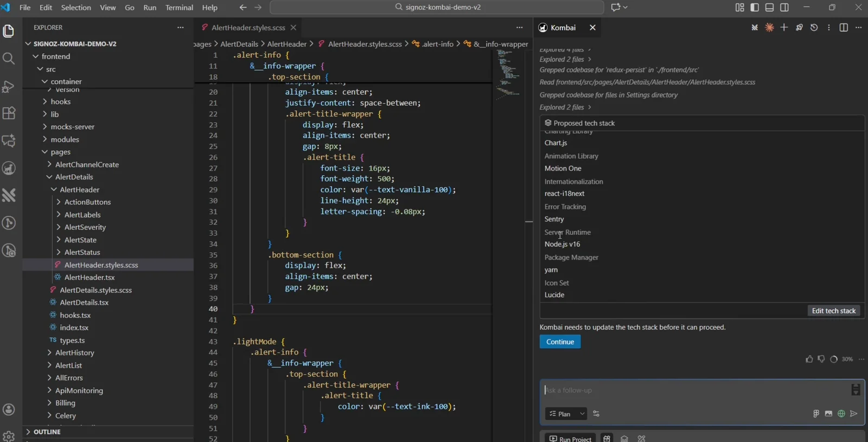Image resolution: width=868 pixels, height=442 pixels.
Task: Attach an image to the prompt
Action: 828,414
